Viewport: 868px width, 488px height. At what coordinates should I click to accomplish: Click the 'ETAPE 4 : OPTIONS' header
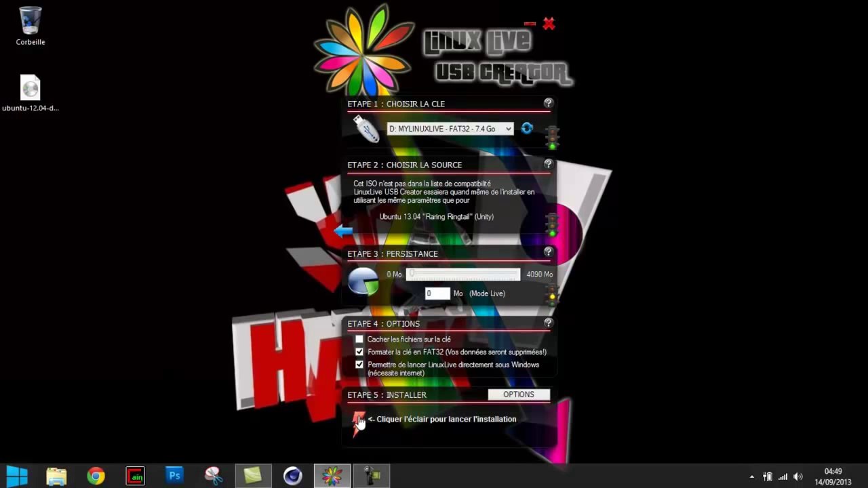(384, 323)
